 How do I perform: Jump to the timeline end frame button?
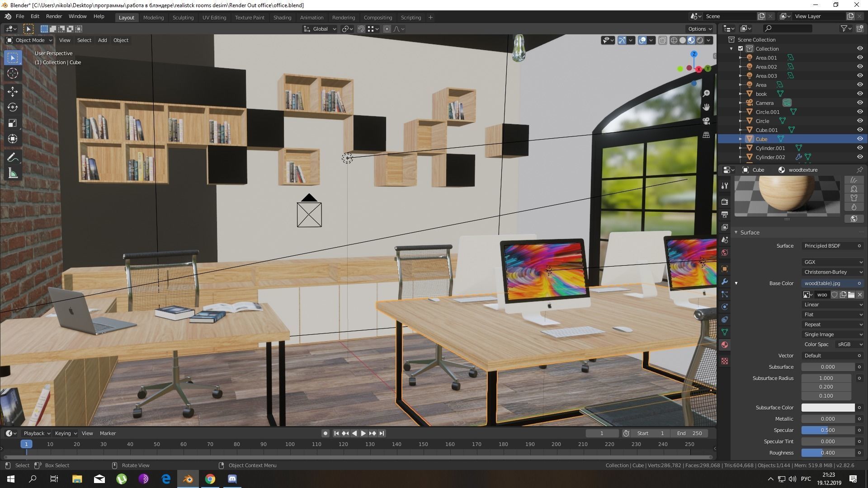[382, 433]
